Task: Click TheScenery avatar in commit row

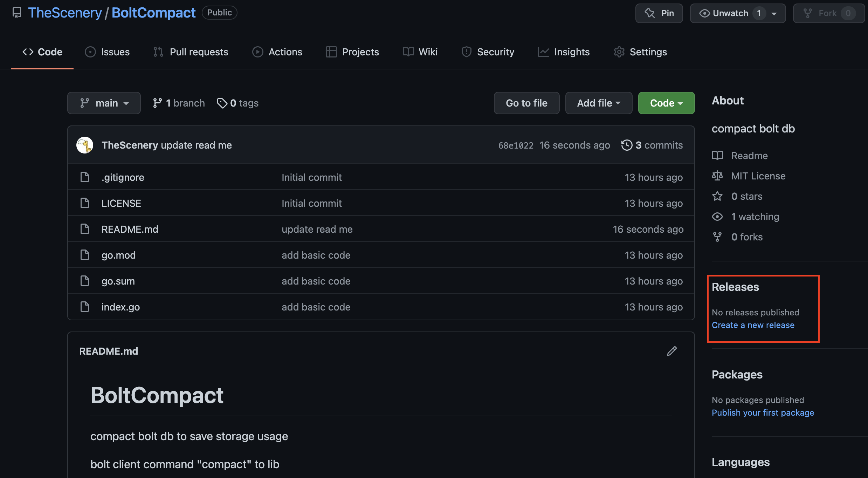Action: pyautogui.click(x=85, y=145)
